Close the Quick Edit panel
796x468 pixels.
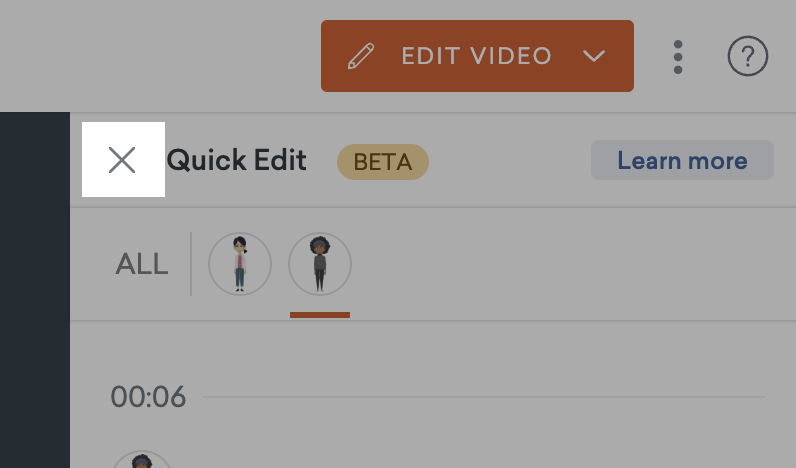(x=122, y=160)
